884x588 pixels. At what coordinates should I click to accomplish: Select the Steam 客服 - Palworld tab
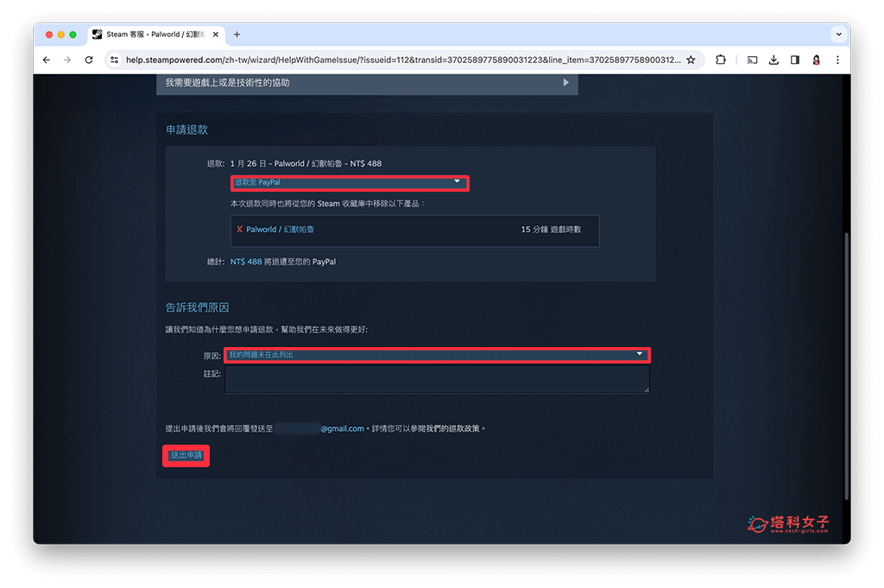click(156, 35)
